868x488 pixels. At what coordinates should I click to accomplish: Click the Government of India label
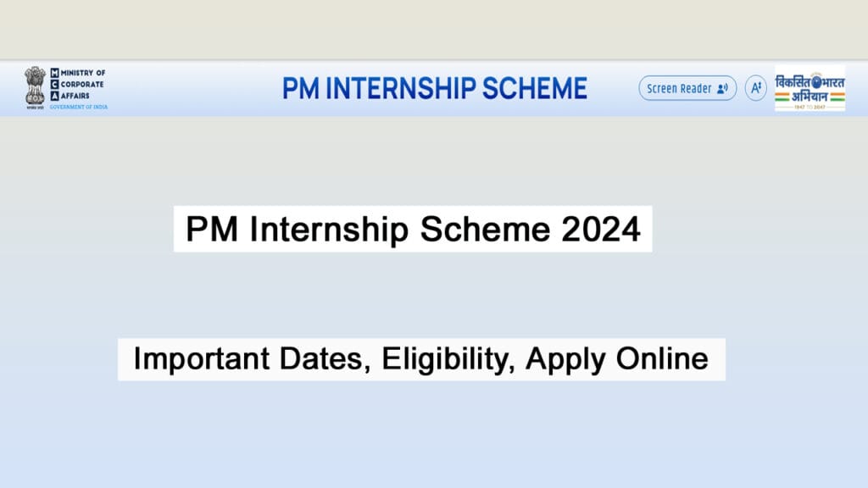tap(78, 107)
